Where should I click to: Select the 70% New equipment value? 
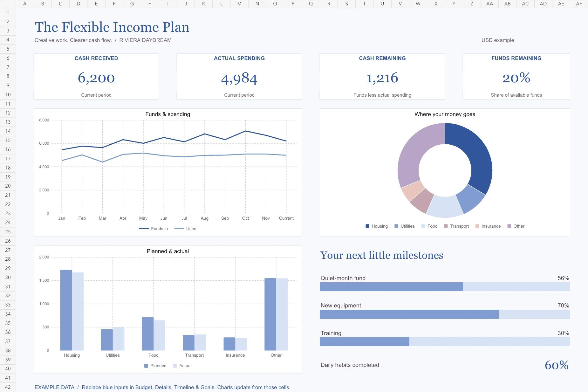point(563,306)
